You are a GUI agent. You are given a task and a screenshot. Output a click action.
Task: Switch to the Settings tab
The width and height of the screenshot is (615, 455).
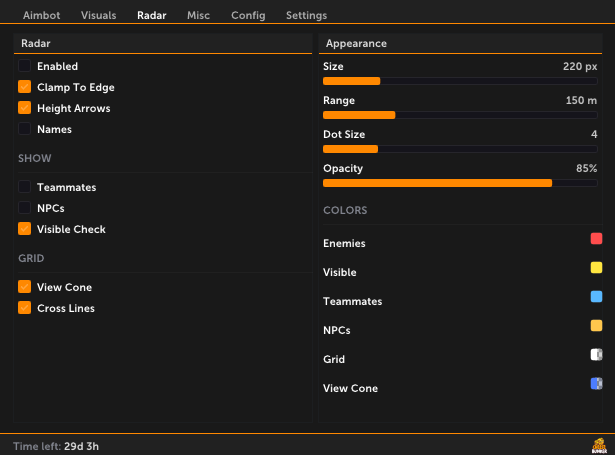[x=306, y=15]
